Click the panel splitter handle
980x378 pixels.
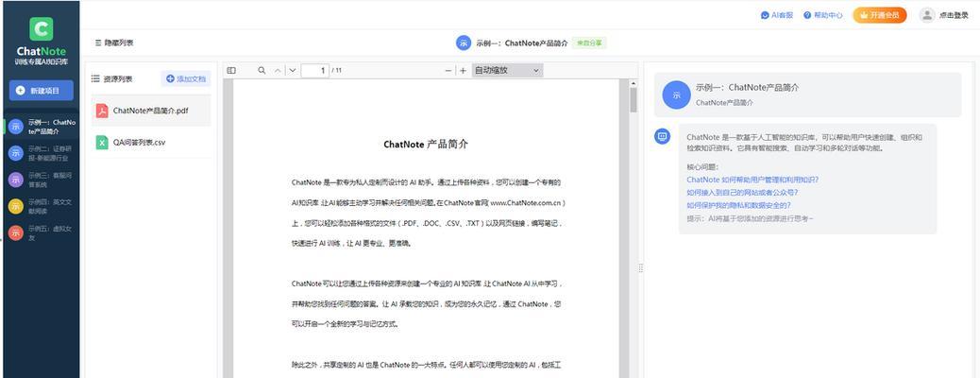(641, 267)
